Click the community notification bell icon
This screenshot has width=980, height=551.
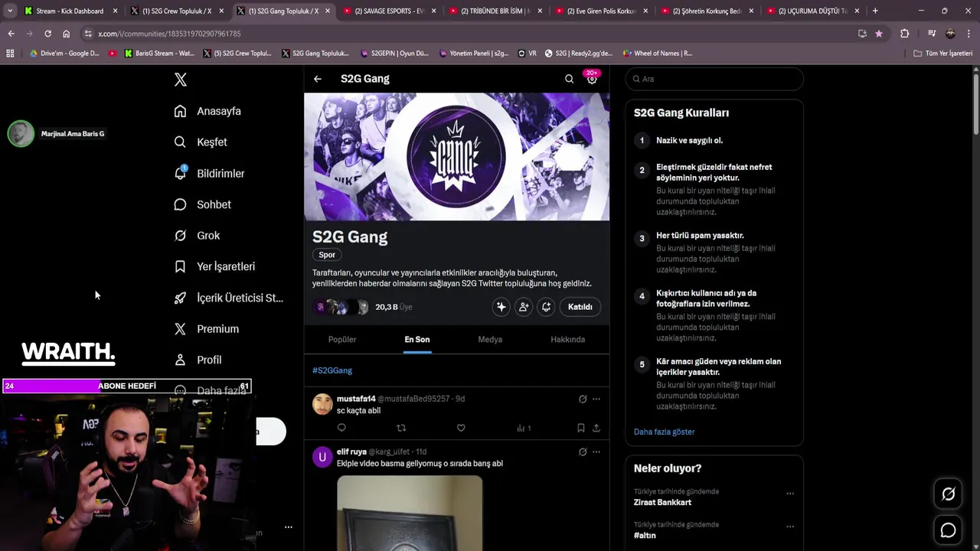point(546,307)
